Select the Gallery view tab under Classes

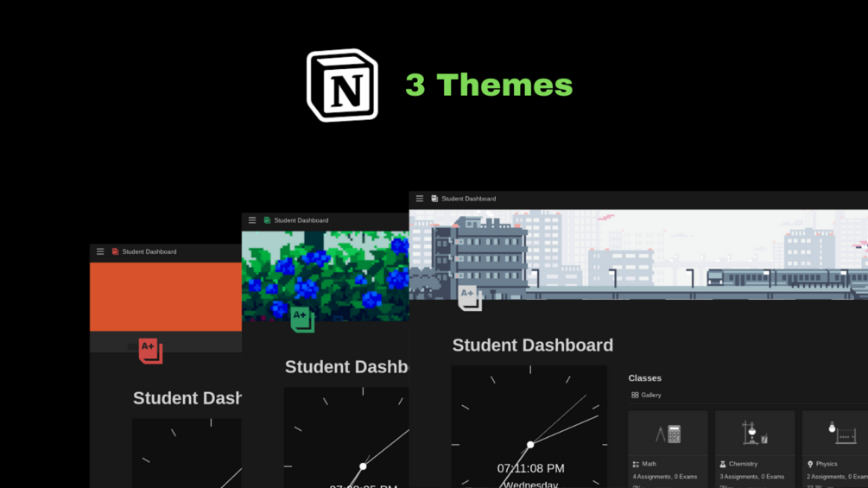(x=646, y=395)
